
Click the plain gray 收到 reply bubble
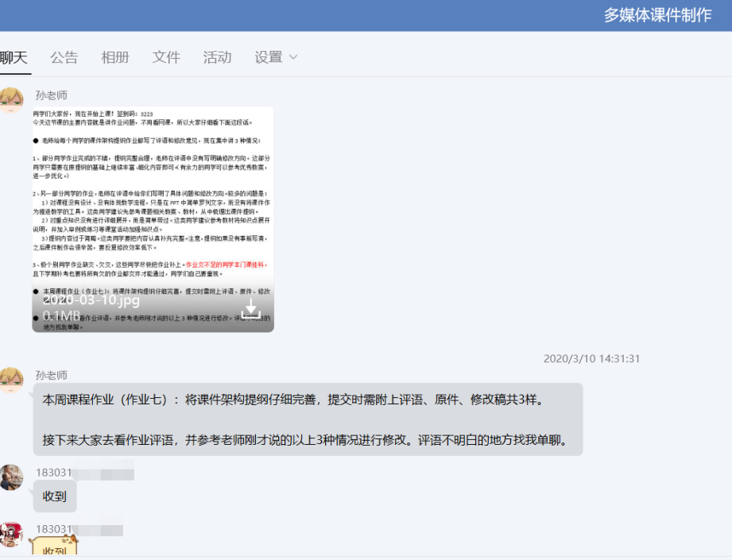click(x=55, y=497)
